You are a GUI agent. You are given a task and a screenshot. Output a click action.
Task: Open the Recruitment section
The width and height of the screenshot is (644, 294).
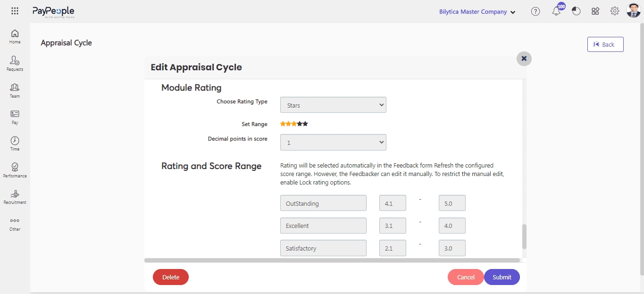click(15, 196)
